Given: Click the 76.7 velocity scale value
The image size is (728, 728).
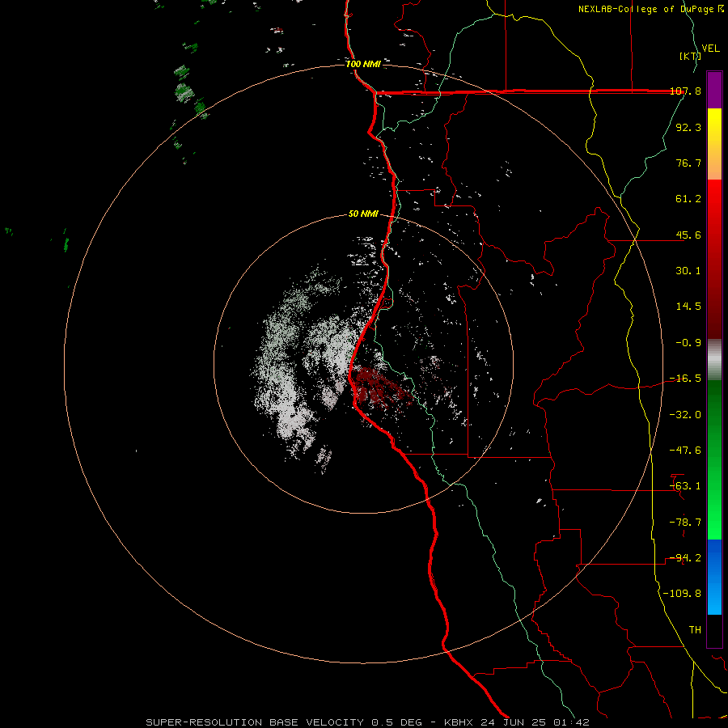Looking at the screenshot, I should click(x=688, y=163).
